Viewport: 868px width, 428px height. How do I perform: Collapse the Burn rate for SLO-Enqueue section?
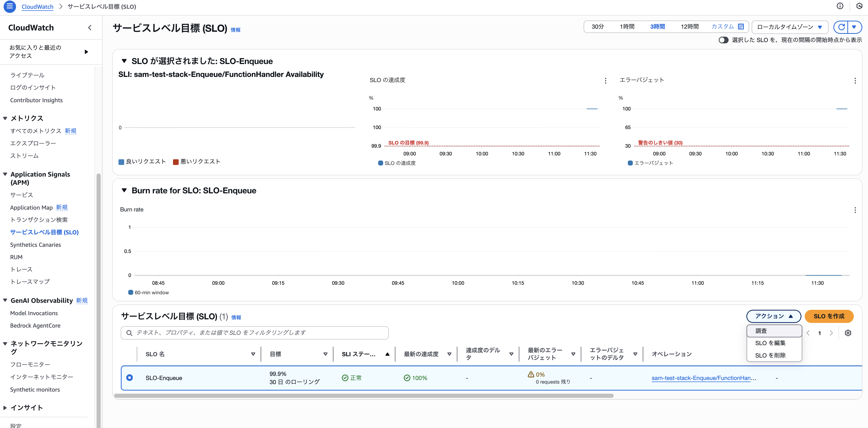click(x=124, y=190)
